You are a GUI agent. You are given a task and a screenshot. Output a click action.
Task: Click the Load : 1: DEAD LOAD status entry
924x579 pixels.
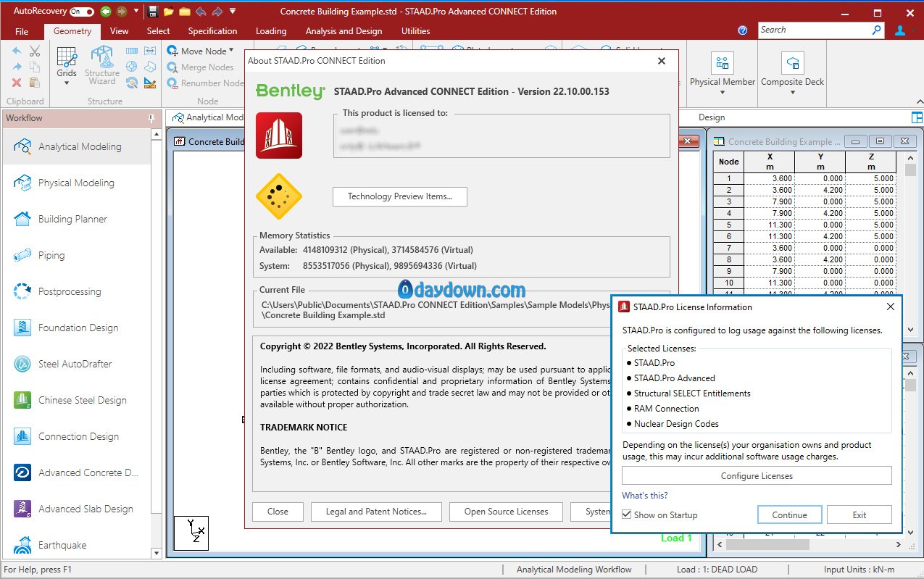pos(717,570)
